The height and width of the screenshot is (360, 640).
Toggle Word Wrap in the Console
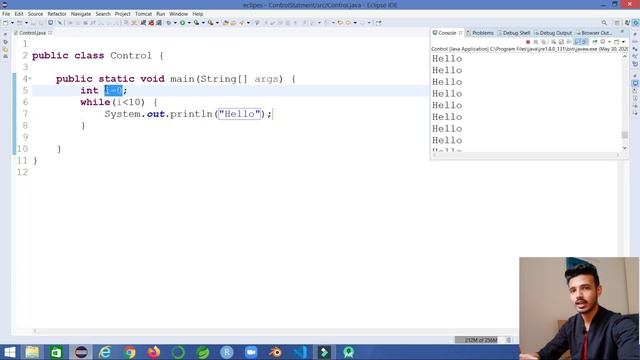coord(569,42)
